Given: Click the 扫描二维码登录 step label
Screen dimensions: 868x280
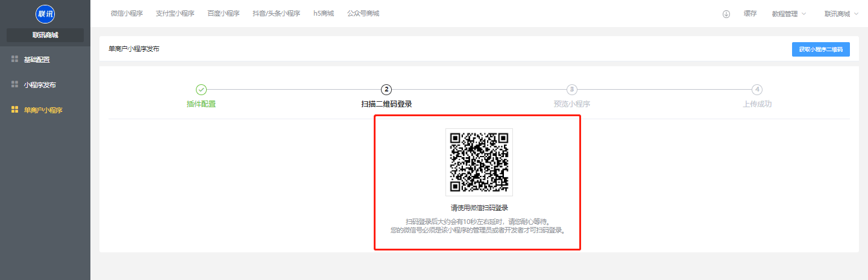Looking at the screenshot, I should (387, 104).
